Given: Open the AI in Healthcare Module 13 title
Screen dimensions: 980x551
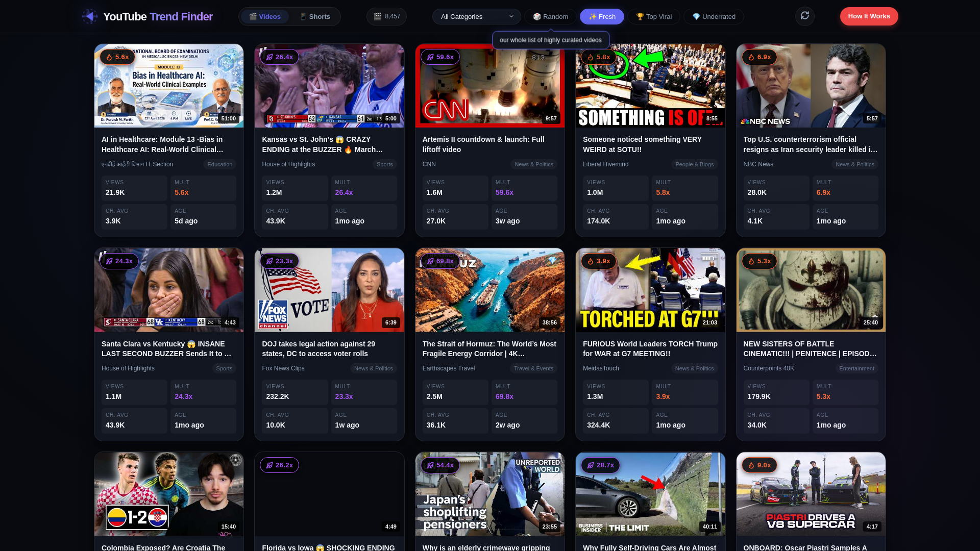Looking at the screenshot, I should [x=162, y=144].
